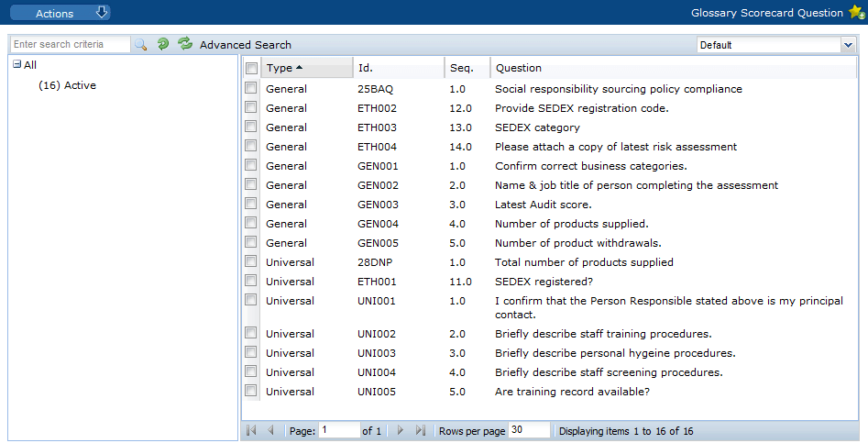Check the box for row ETH002
The width and height of the screenshot is (868, 443).
251,107
